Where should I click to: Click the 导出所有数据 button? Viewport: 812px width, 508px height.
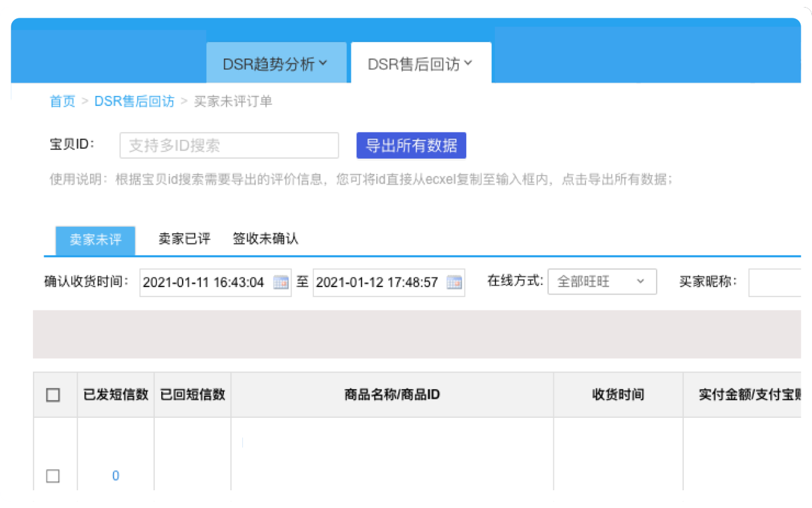point(411,145)
